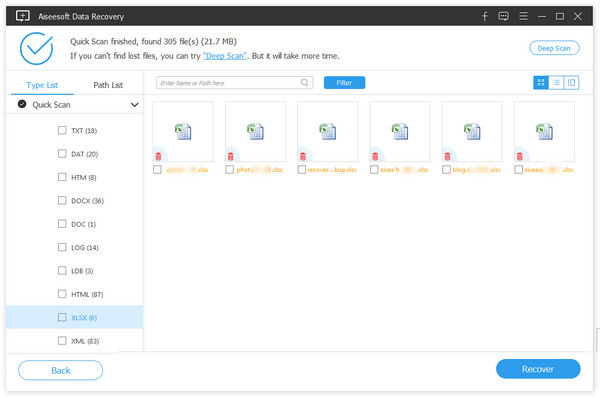Collapse the Quick Scan chevron

135,104
